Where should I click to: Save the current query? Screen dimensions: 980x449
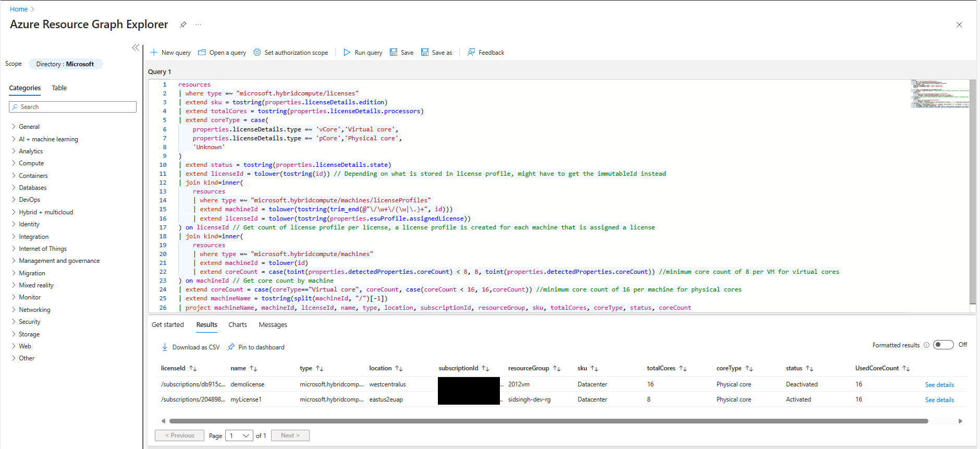[x=402, y=53]
